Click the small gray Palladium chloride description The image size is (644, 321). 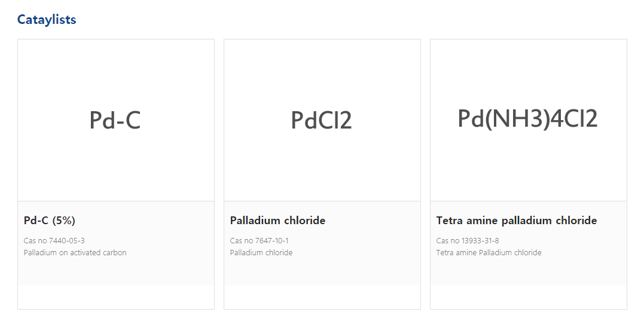point(261,253)
